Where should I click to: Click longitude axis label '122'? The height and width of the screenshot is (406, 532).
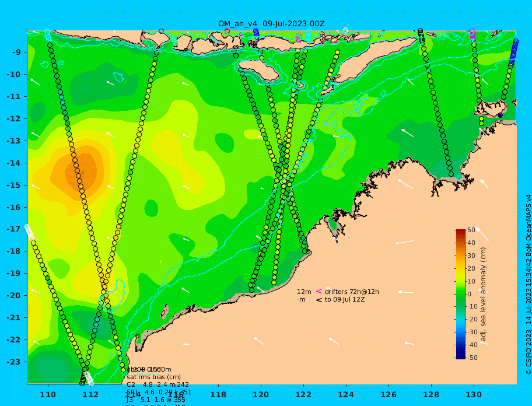coord(303,394)
